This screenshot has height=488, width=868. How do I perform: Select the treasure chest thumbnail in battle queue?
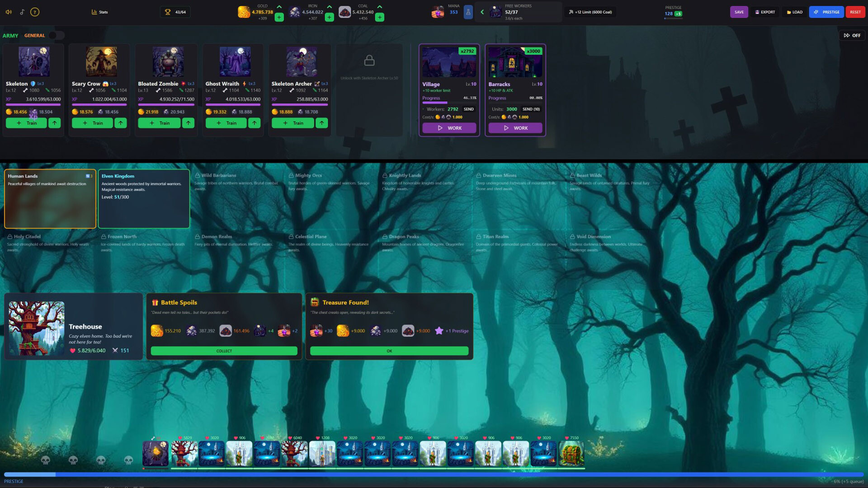click(x=572, y=454)
